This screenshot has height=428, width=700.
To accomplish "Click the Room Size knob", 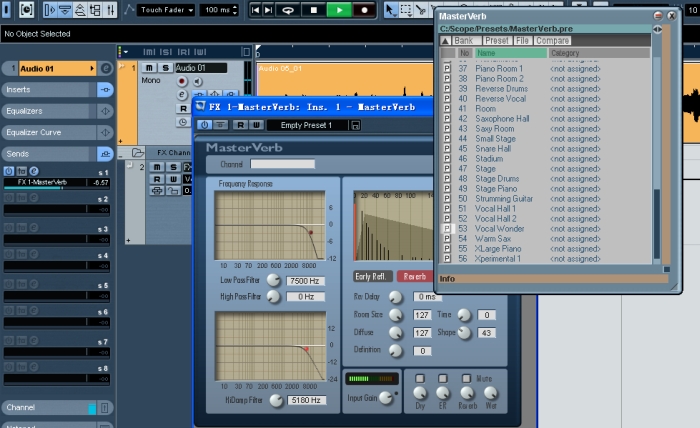I will [x=396, y=315].
